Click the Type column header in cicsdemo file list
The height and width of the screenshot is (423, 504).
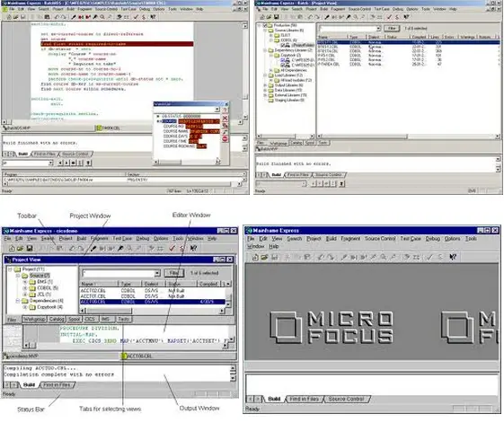(130, 284)
